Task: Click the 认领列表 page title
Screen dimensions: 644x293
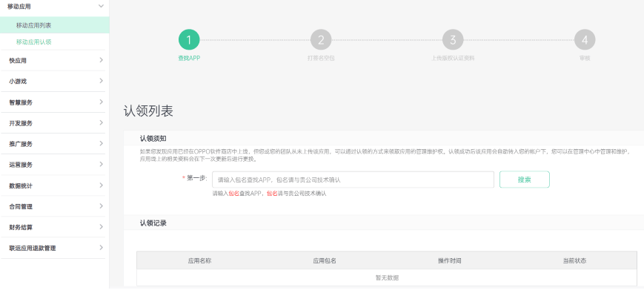Action: click(148, 111)
